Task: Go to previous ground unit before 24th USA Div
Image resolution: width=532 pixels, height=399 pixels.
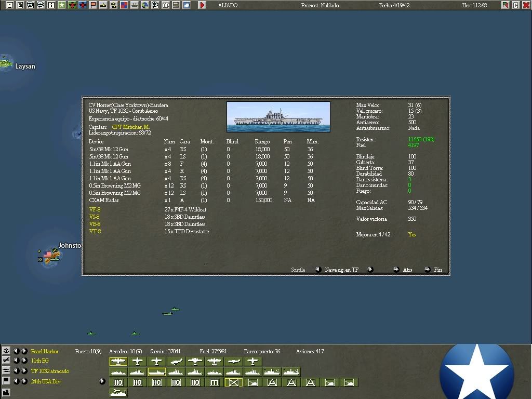Action: pyautogui.click(x=16, y=381)
